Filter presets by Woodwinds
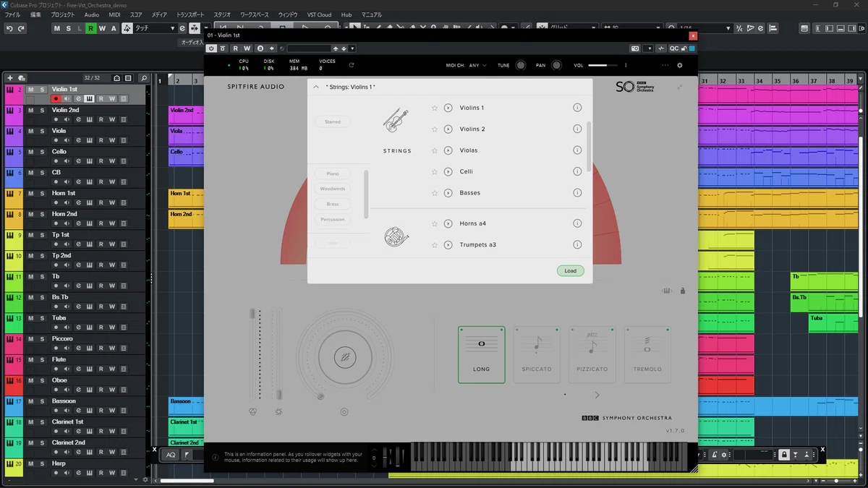868x488 pixels. (333, 189)
